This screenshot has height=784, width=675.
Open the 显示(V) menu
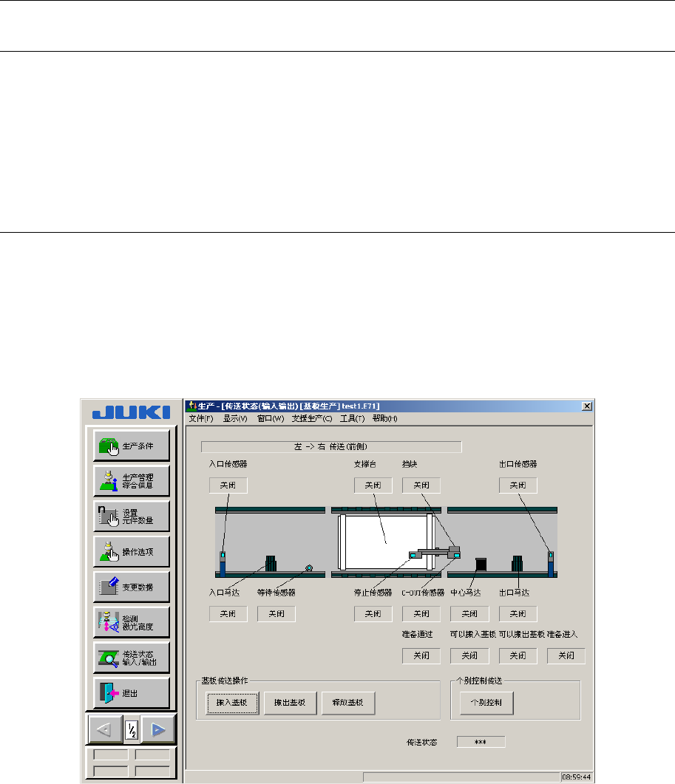click(235, 418)
